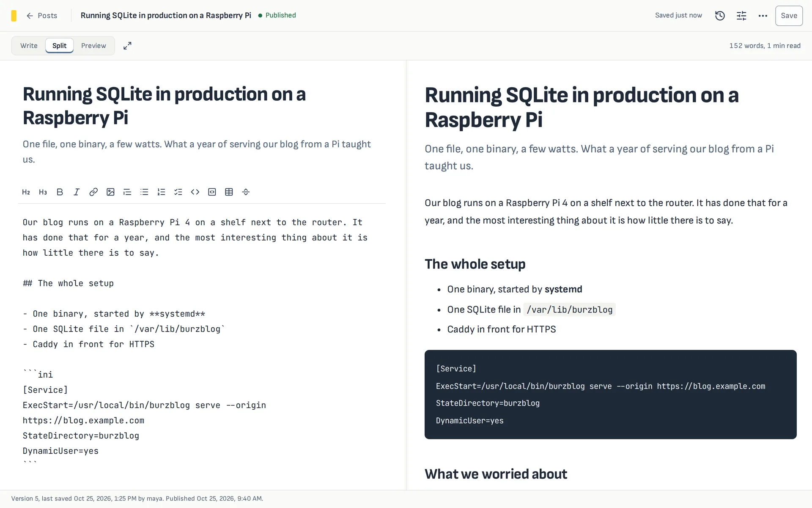Image resolution: width=812 pixels, height=508 pixels.
Task: Click the version info in the status bar
Action: 137,499
